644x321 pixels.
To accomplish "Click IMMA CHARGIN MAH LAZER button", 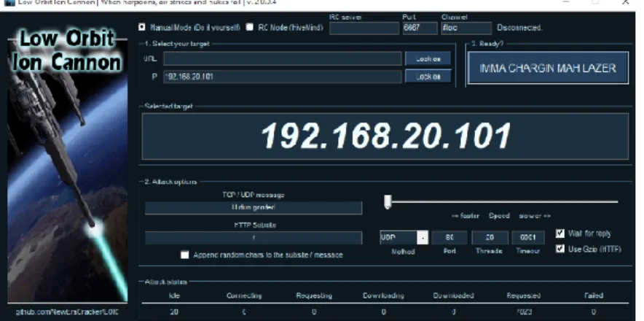I will tap(548, 68).
